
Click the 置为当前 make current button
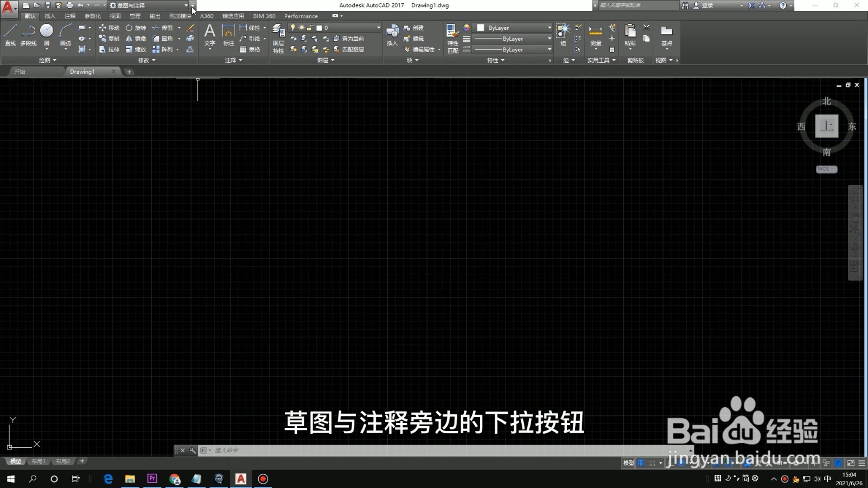(x=348, y=38)
